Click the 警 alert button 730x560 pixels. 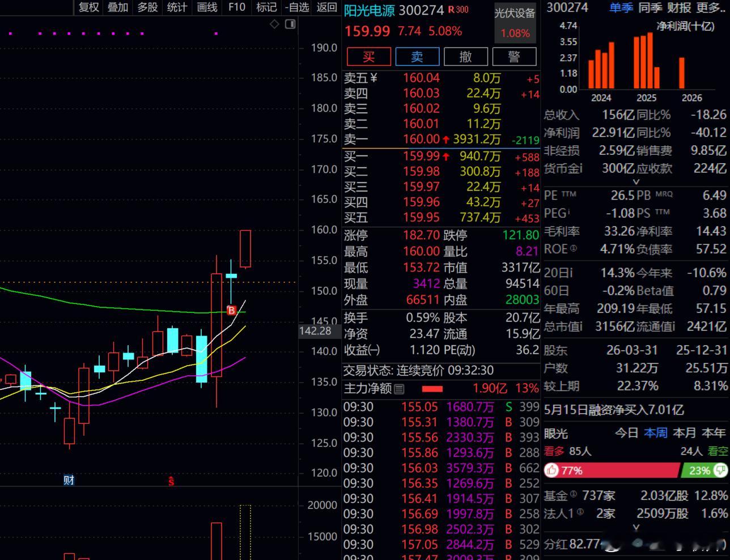[515, 56]
